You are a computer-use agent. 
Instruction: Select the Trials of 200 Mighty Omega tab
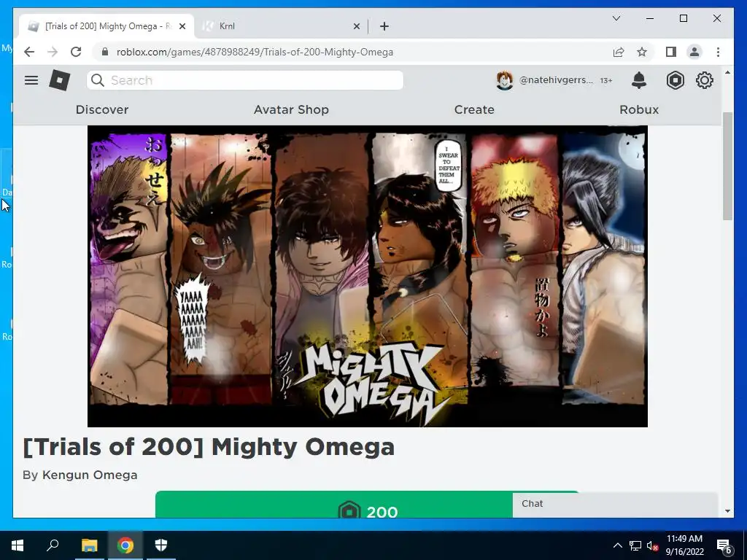[107, 26]
